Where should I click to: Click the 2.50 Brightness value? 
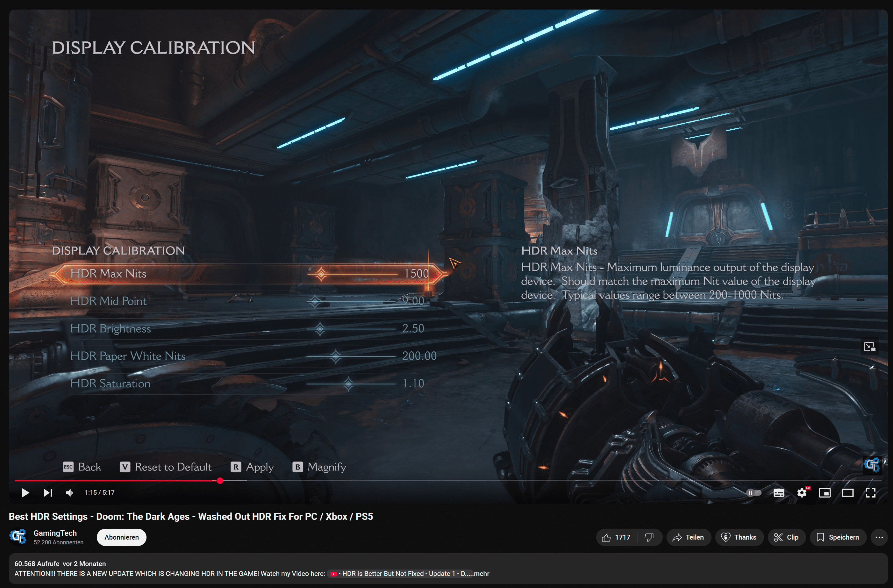413,328
